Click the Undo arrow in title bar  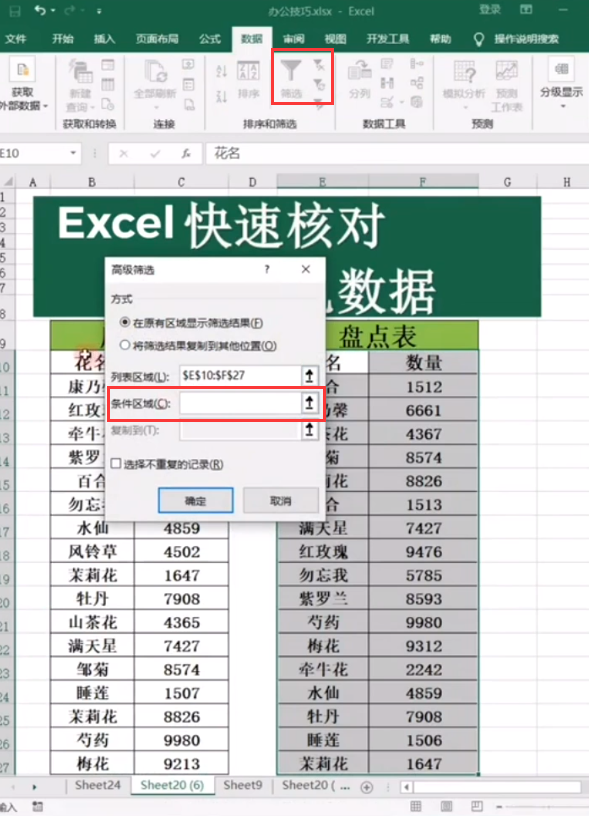coord(40,10)
